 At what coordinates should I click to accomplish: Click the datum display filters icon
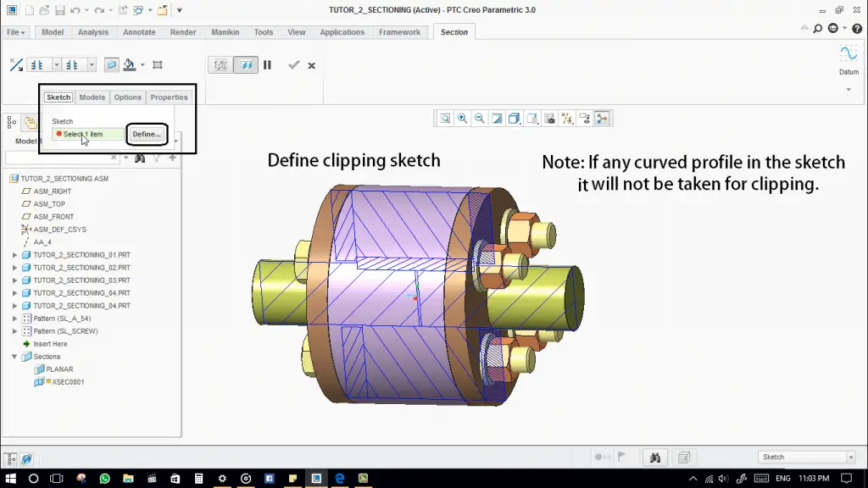(x=567, y=119)
